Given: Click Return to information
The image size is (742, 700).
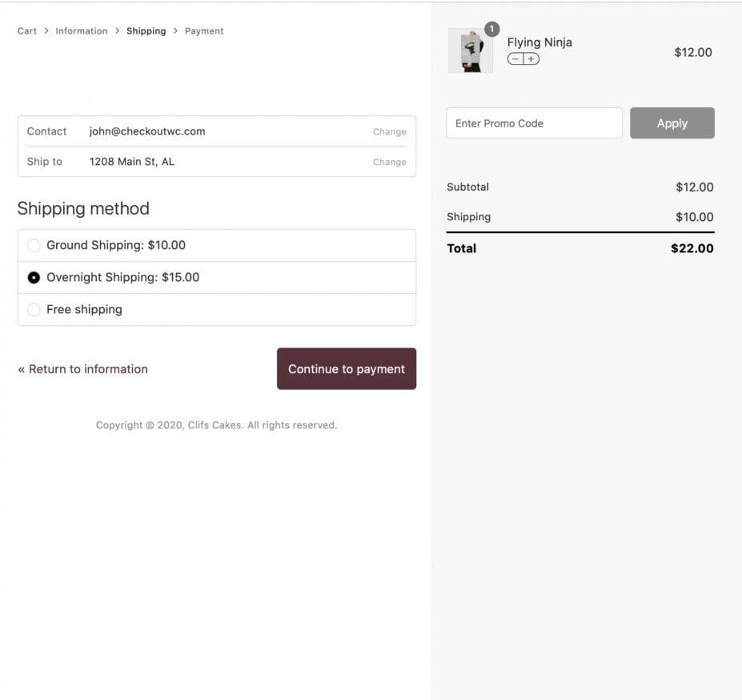Looking at the screenshot, I should pos(82,368).
